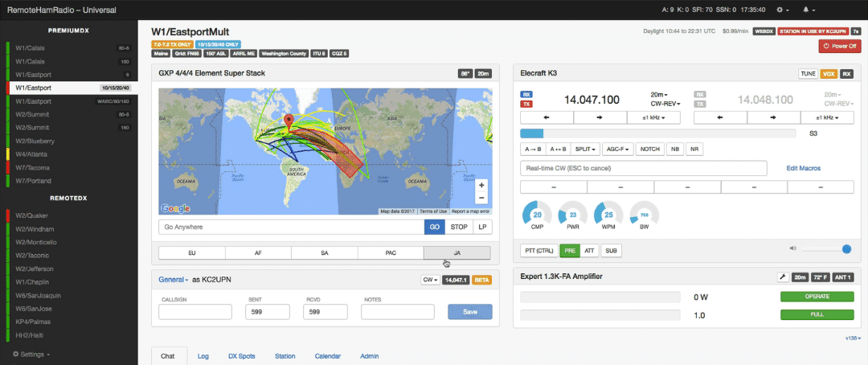Click the S-meter signal bar
The image size is (868, 365).
(x=657, y=133)
